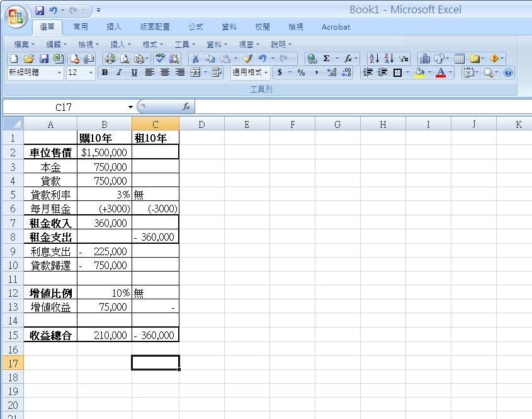Cut the selection with scissors
Screen dimensions: 532x419
coord(195,59)
